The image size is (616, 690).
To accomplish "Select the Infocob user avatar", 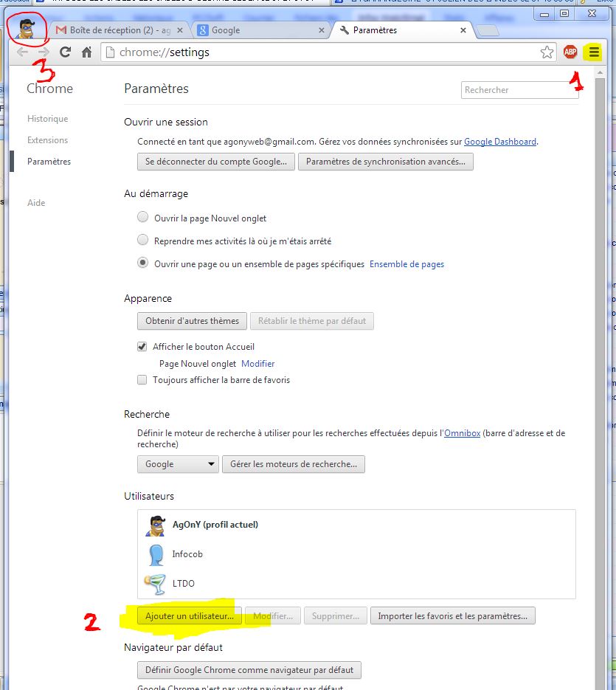I will tap(156, 554).
